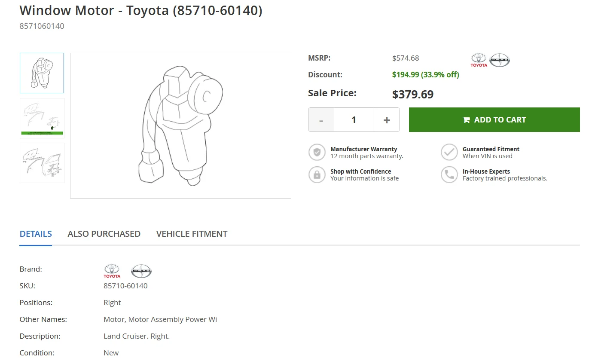Screen dimensions: 589x364
Task: Decrease quantity with the minus button
Action: coord(321,120)
